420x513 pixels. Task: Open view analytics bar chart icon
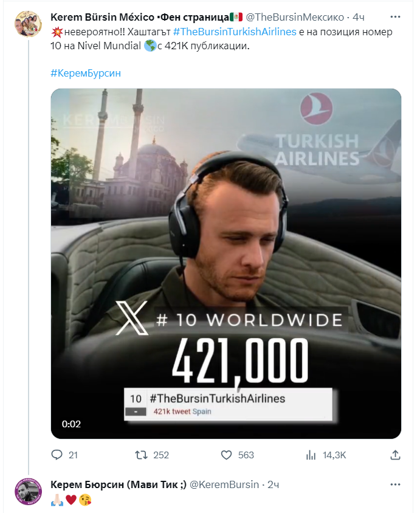pos(311,455)
